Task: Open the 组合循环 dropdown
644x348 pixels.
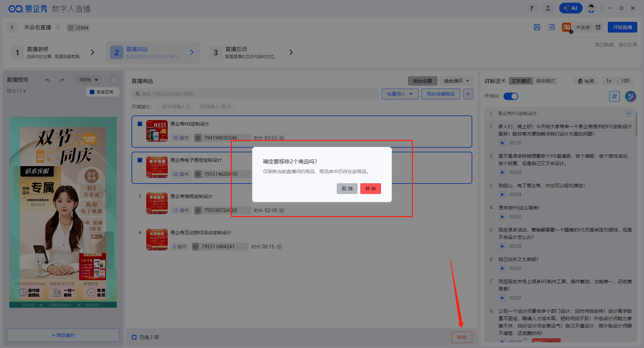Action: point(457,81)
